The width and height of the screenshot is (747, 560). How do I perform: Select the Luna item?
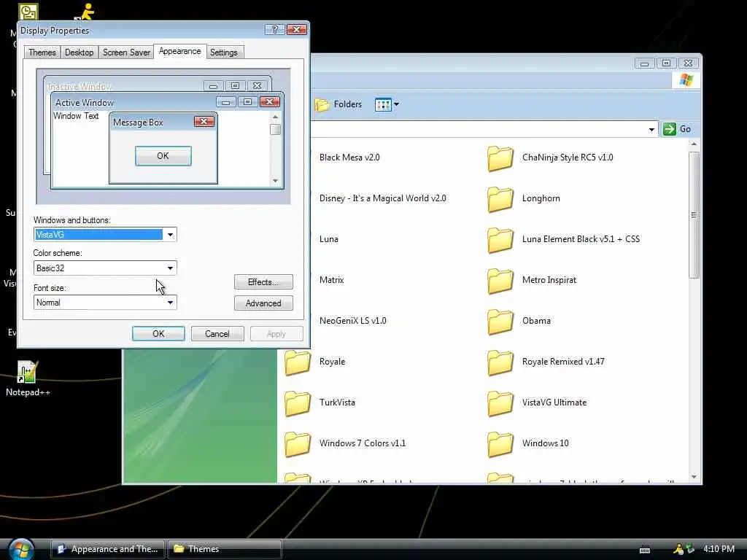[x=329, y=239]
